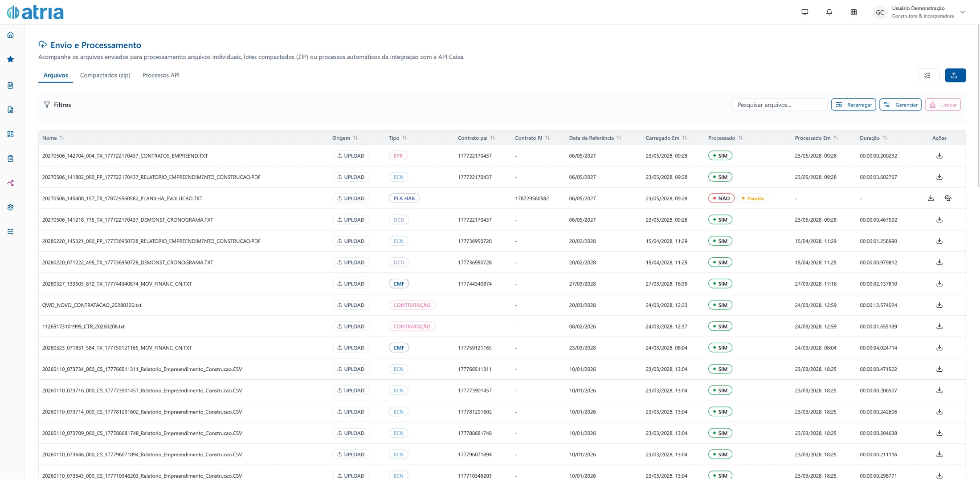980x479 pixels.
Task: Switch to the Compactados (zip) tab
Action: point(105,75)
